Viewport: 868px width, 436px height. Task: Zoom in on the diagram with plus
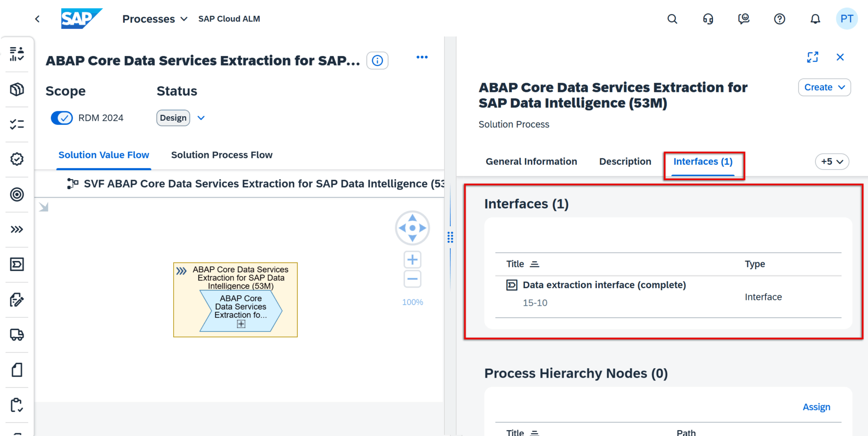(412, 260)
